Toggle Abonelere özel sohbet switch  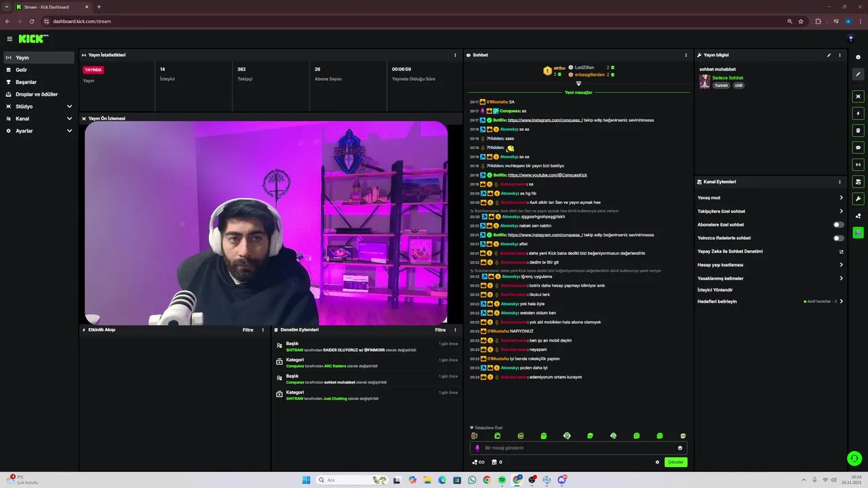point(839,224)
